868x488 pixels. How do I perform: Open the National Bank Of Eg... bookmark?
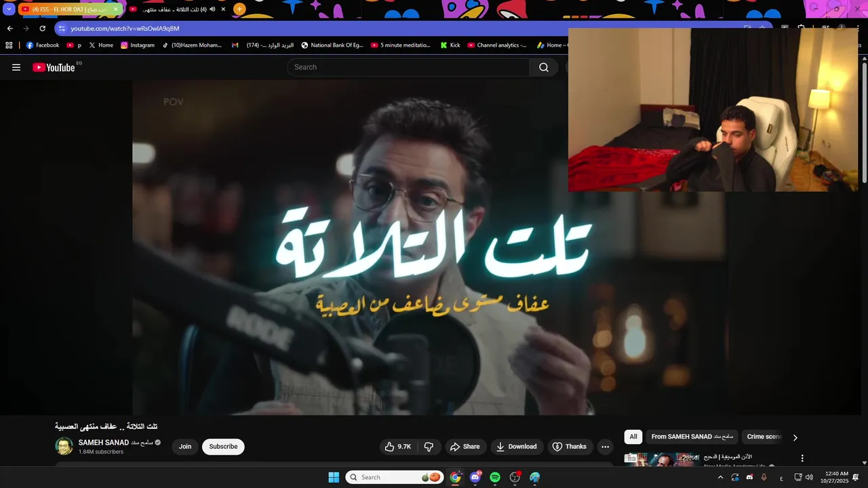[332, 45]
